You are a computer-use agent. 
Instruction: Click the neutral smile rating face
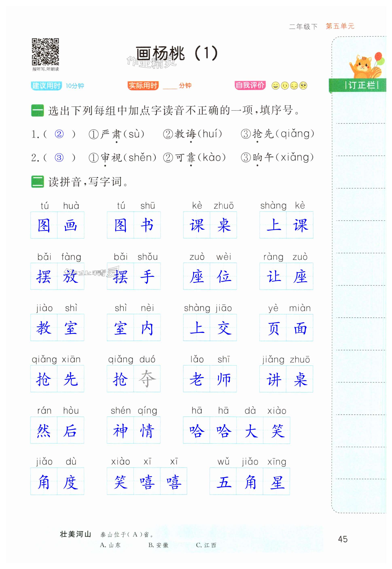[285, 86]
